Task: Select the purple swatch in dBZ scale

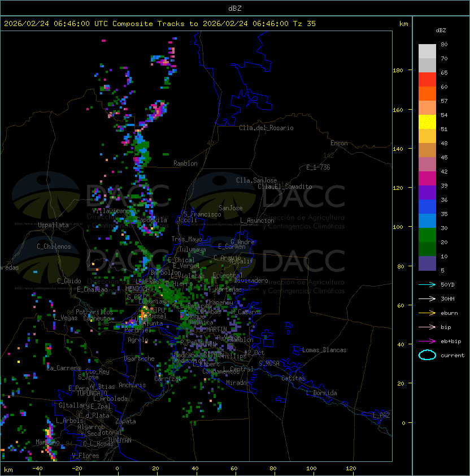Action: tap(427, 192)
